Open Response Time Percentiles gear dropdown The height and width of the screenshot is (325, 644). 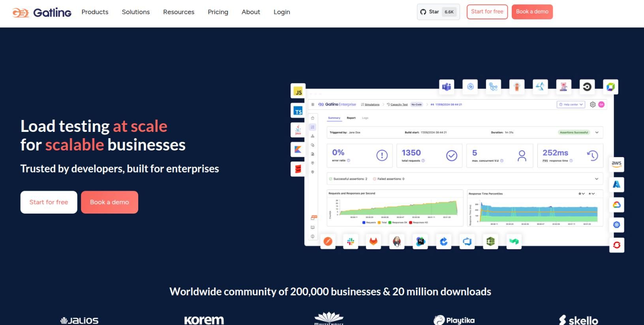click(582, 193)
